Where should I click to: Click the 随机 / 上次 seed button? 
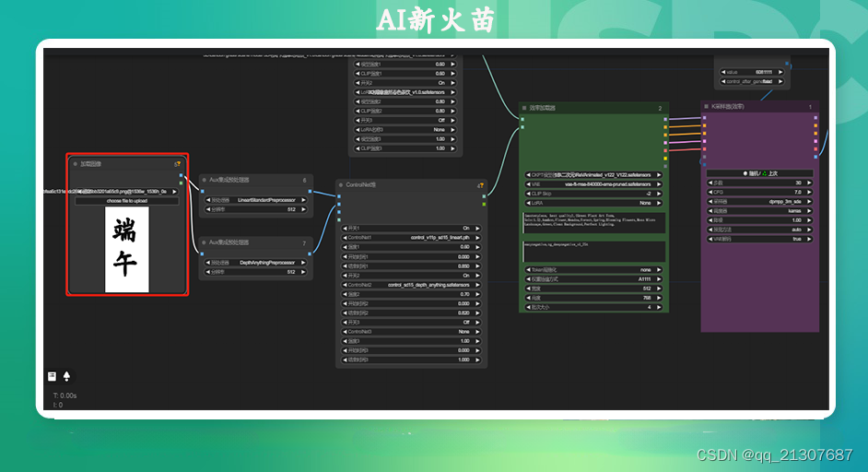pos(759,173)
